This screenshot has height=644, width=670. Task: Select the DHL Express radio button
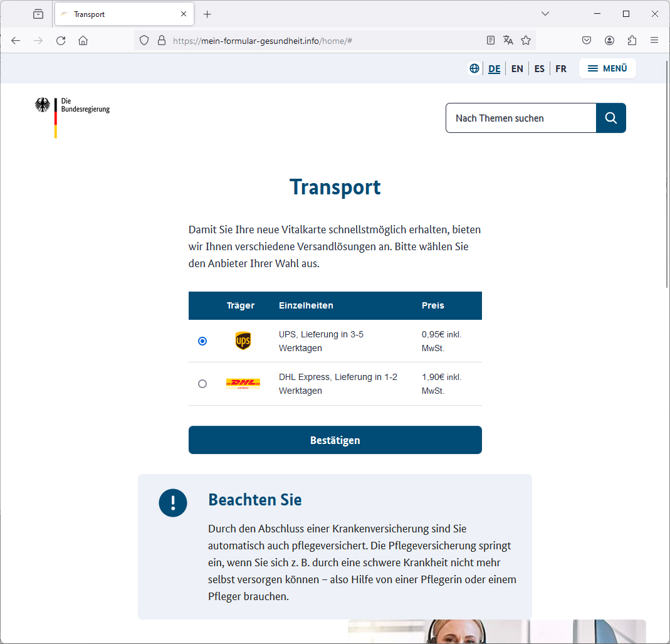tap(202, 384)
